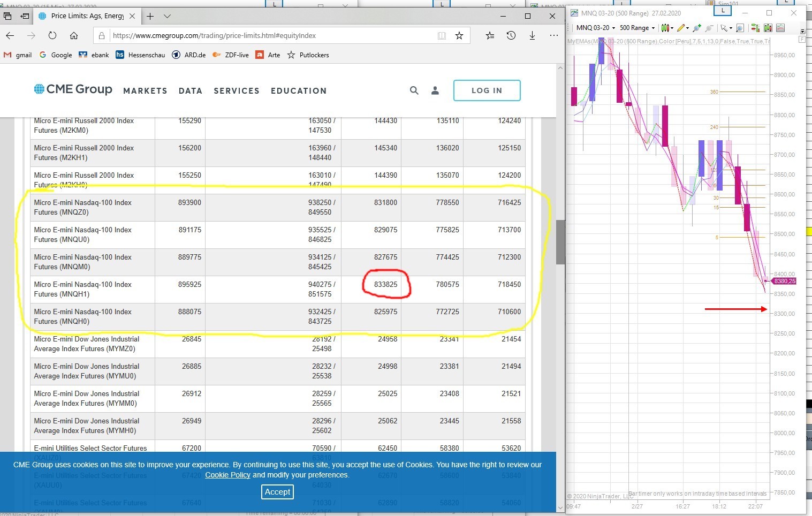The image size is (812, 516).
Task: Open browser settings and more menu
Action: tap(553, 35)
